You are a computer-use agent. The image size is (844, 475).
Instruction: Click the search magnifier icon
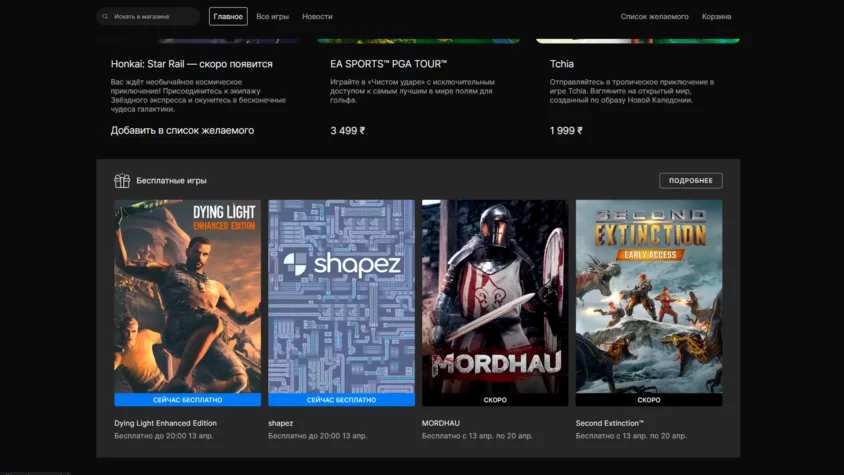[105, 17]
